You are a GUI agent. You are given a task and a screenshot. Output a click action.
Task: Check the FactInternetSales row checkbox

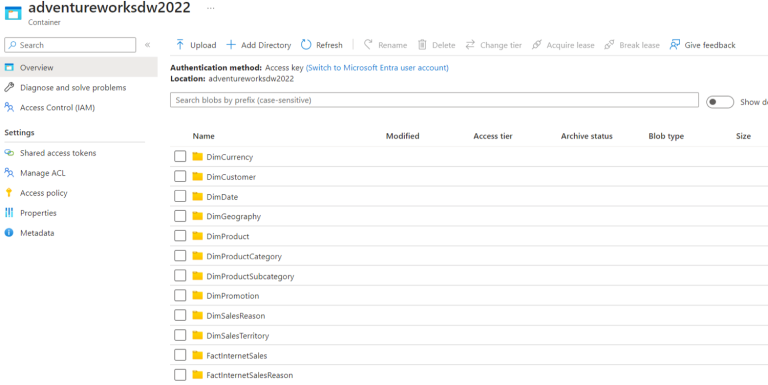180,355
